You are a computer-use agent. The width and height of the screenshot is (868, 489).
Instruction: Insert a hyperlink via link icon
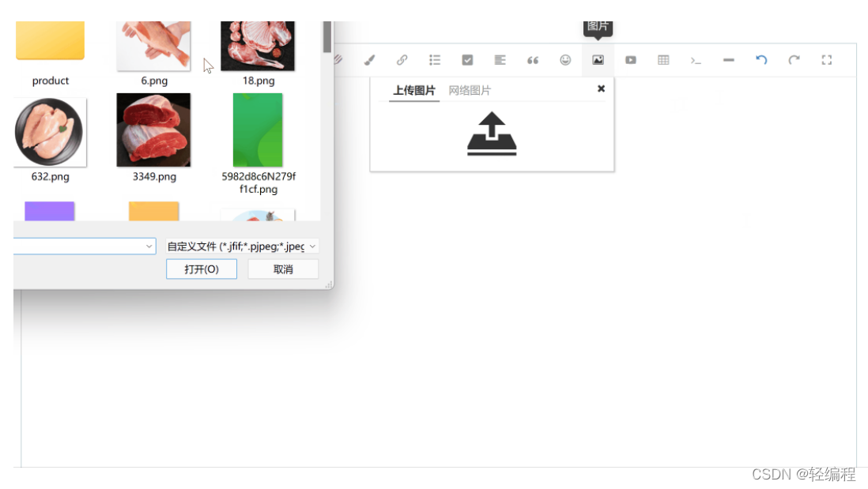point(402,60)
